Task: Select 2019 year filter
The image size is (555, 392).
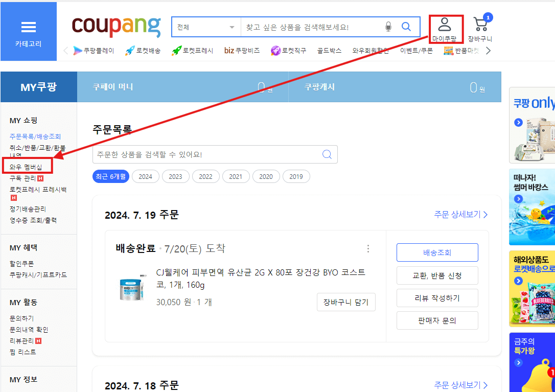Action: tap(296, 176)
